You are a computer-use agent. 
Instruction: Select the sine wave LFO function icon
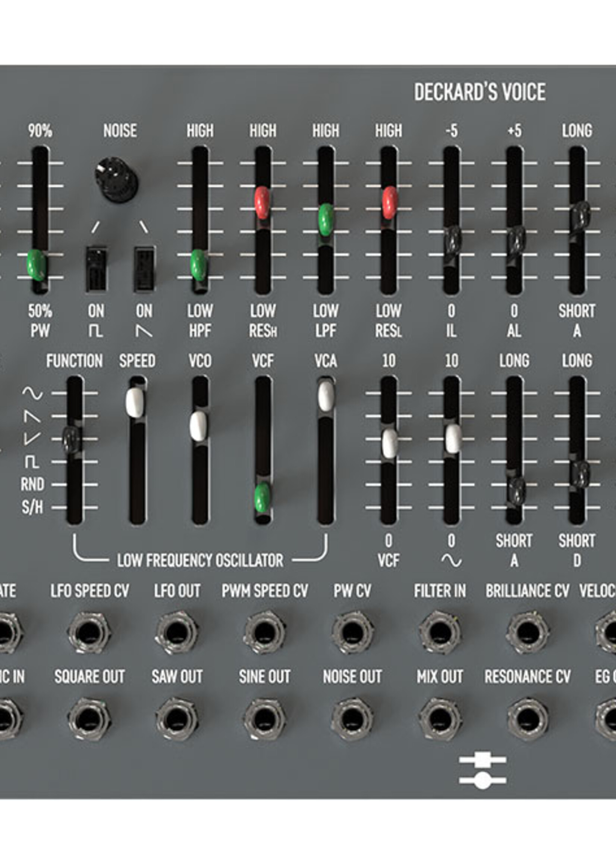point(32,393)
